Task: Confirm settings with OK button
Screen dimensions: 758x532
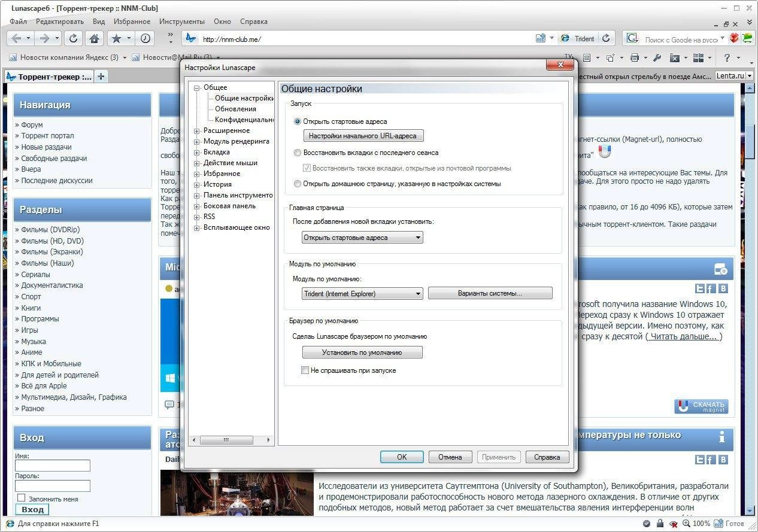Action: (402, 457)
